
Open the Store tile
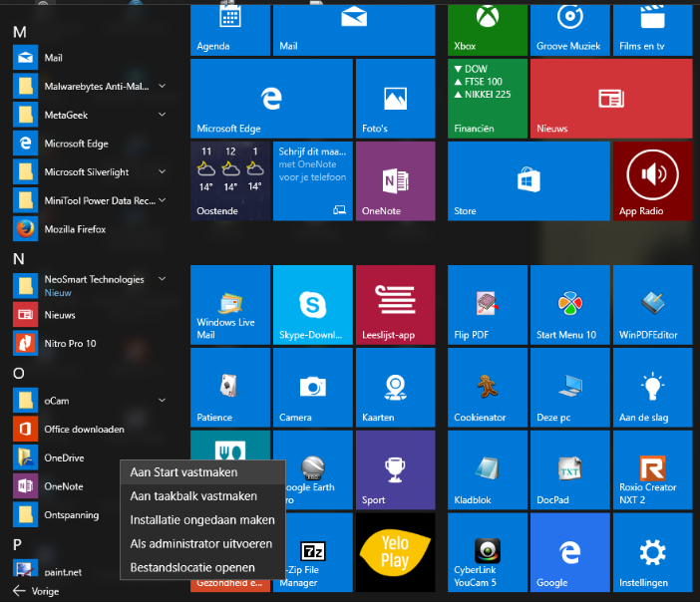(527, 180)
